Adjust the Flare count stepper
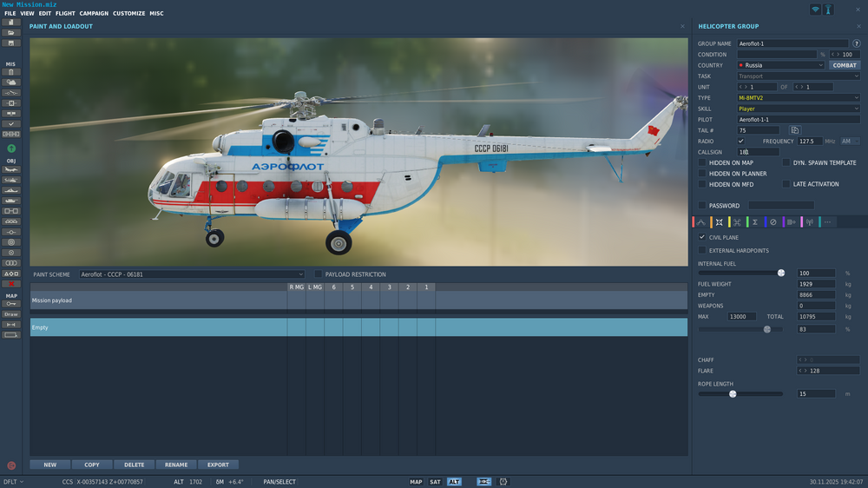 point(828,371)
